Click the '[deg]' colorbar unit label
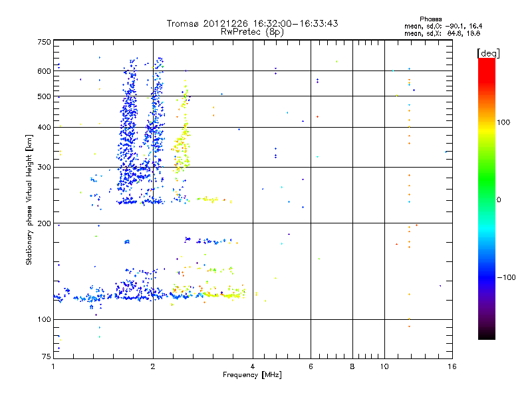Viewport: 532px width, 399px height. click(x=488, y=53)
